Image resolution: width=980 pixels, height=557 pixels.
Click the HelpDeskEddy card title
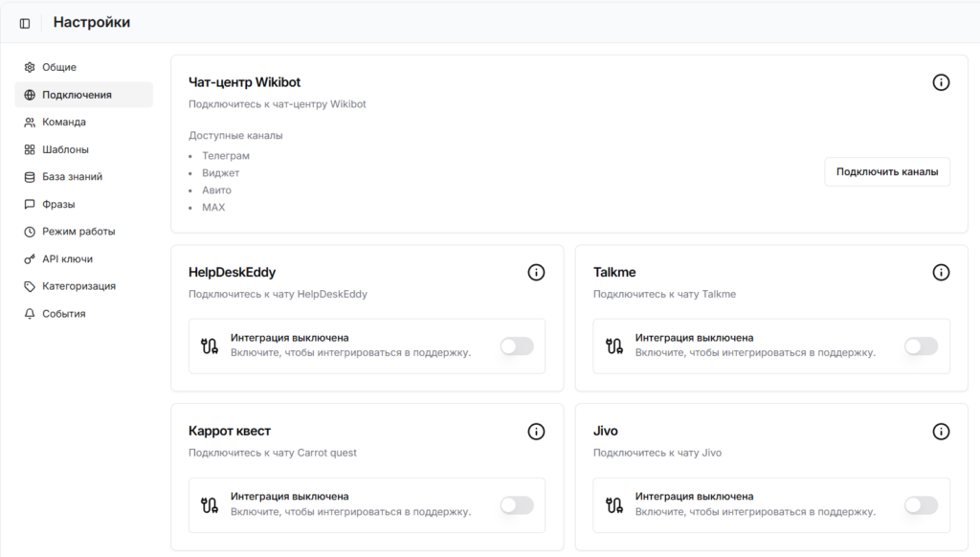point(232,273)
